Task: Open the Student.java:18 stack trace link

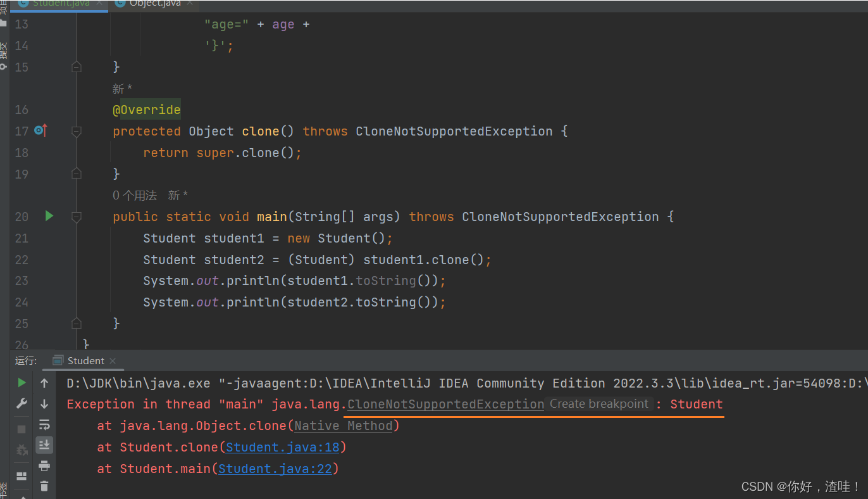Action: (x=283, y=447)
